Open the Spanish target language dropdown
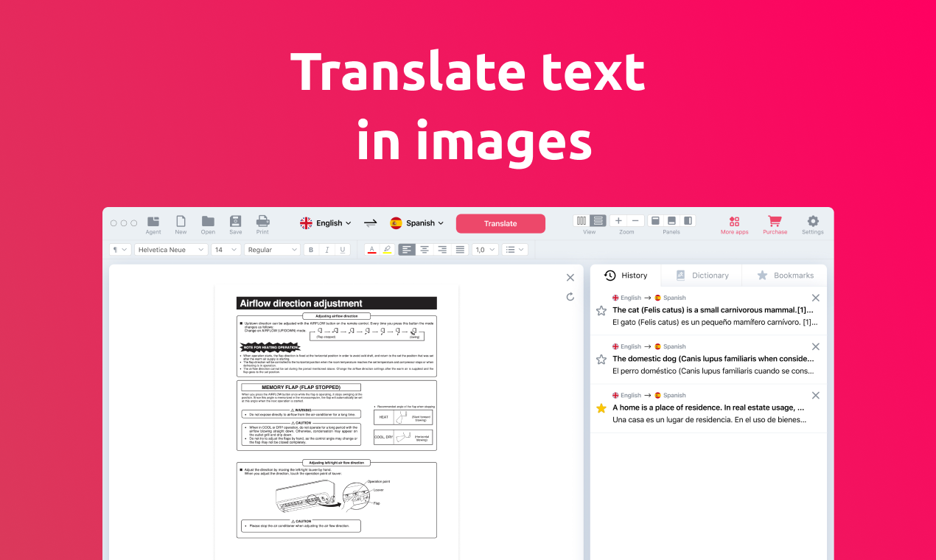This screenshot has height=560, width=936. (417, 223)
